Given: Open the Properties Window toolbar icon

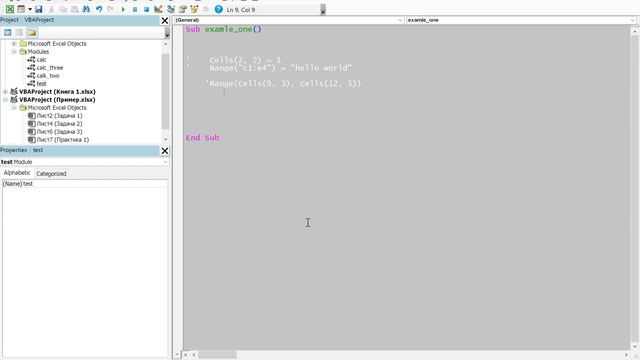Looking at the screenshot, I should 182,9.
